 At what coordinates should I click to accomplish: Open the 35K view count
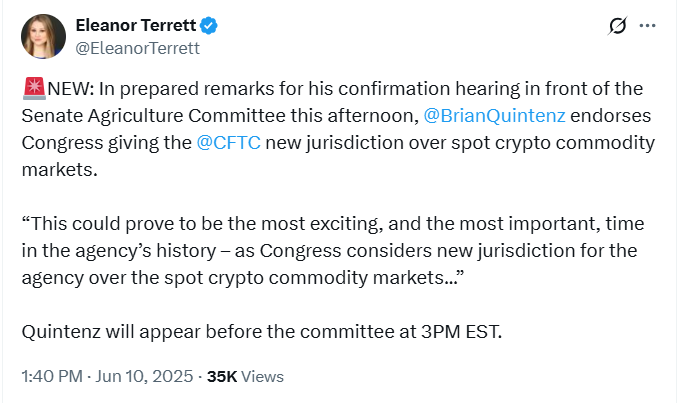222,377
